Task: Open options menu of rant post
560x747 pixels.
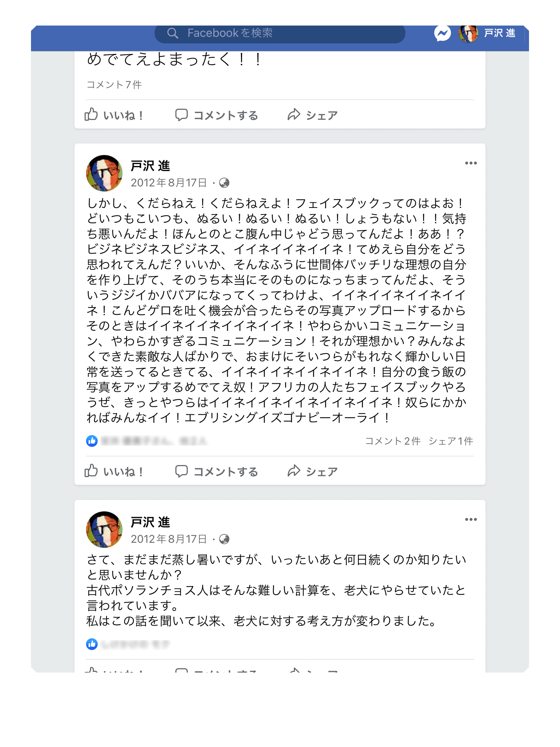Action: 471,163
